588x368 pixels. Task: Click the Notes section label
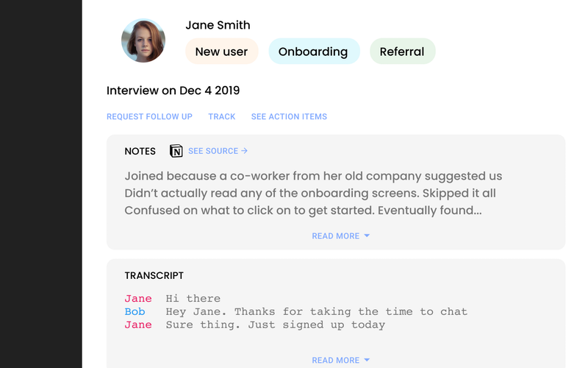point(140,152)
